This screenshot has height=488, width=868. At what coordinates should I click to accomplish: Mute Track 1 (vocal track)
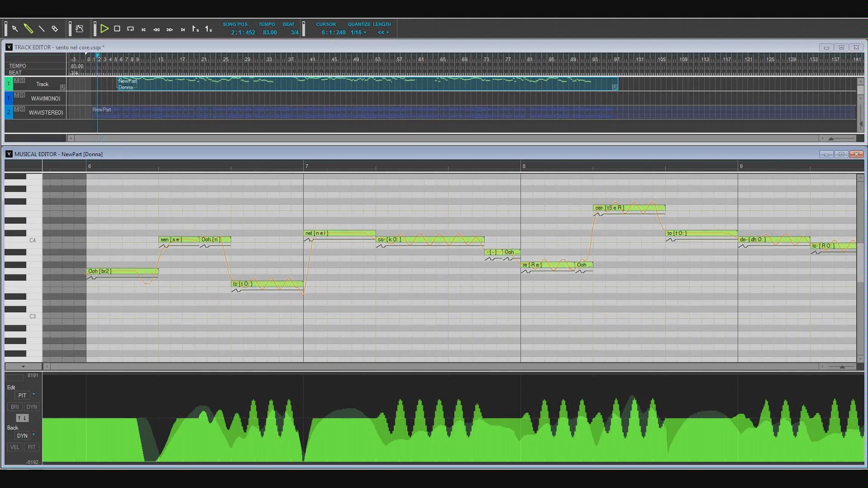[x=17, y=81]
